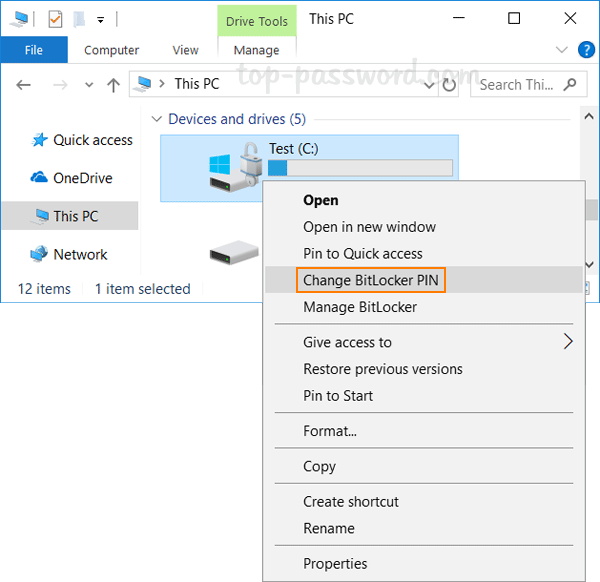Click the search magnifier icon
This screenshot has width=600, height=582.
click(x=570, y=85)
